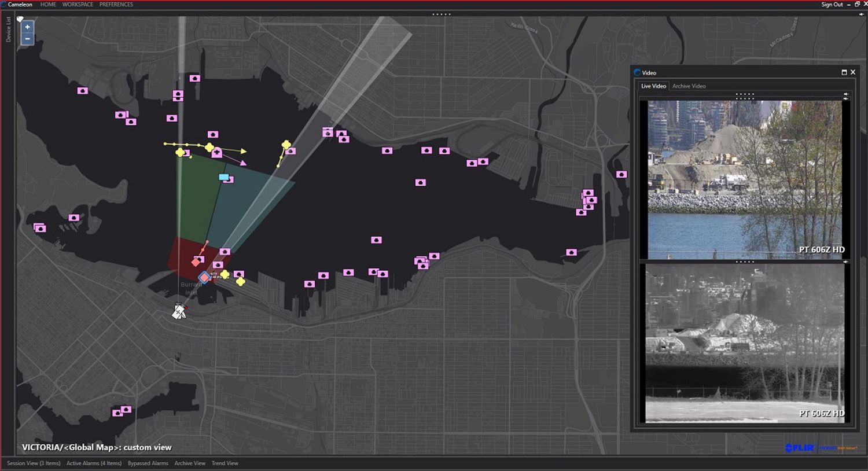Viewport: 868px width, 471px height.
Task: Select the topmost camera icon above the inlet
Action: point(195,78)
